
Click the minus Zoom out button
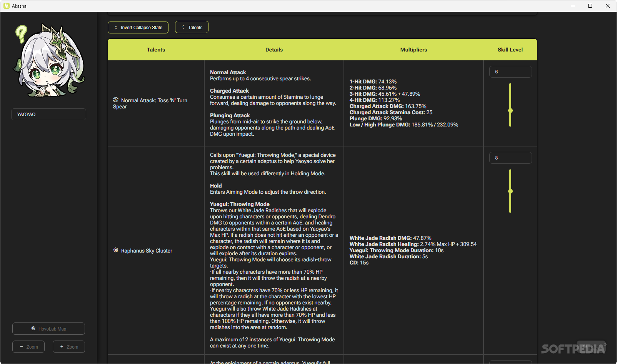28,347
